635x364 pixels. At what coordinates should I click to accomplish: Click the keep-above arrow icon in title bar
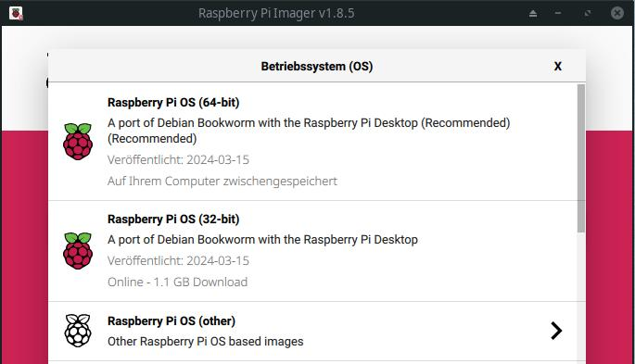pos(533,13)
